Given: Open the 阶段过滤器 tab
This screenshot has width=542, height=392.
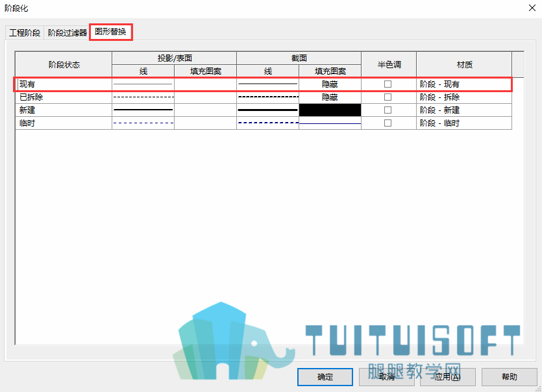Looking at the screenshot, I should pos(67,33).
